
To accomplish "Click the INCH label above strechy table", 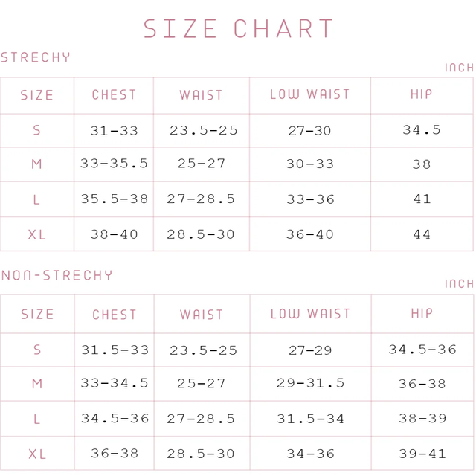I will pos(460,68).
